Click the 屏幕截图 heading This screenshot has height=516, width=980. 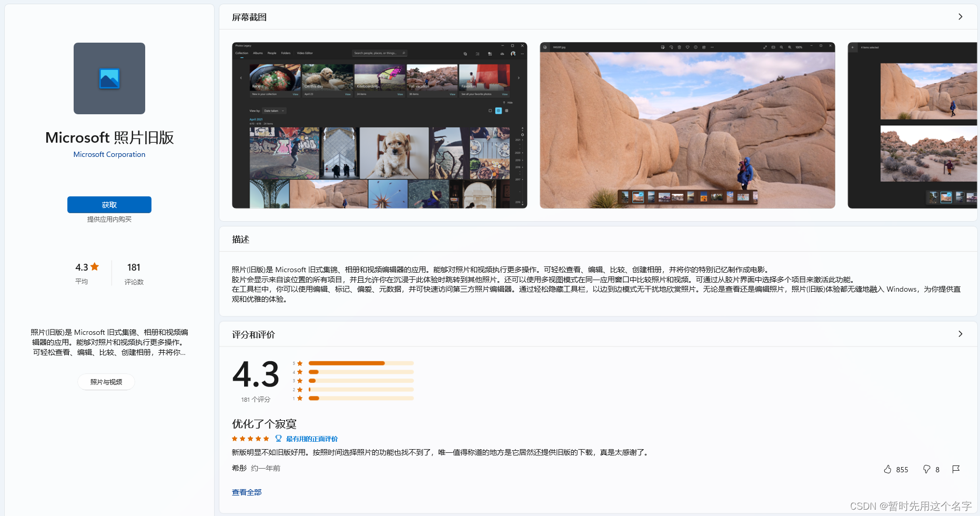click(249, 17)
